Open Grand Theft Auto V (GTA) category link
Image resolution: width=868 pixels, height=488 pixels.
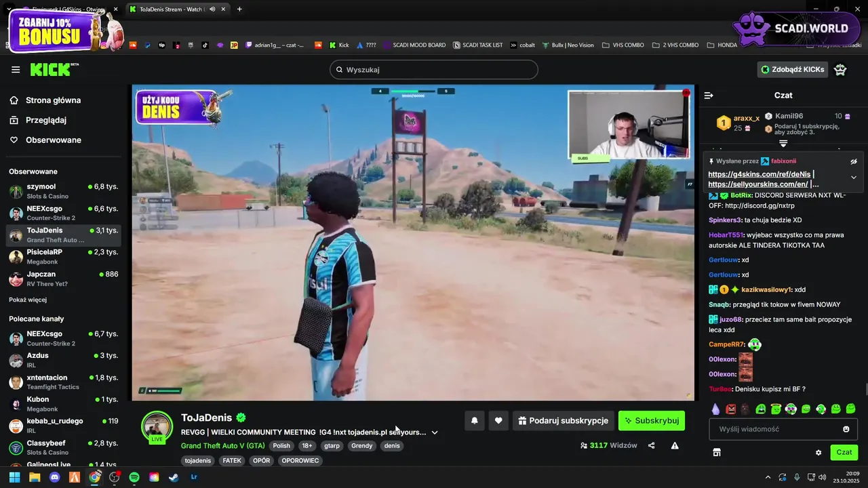(223, 446)
